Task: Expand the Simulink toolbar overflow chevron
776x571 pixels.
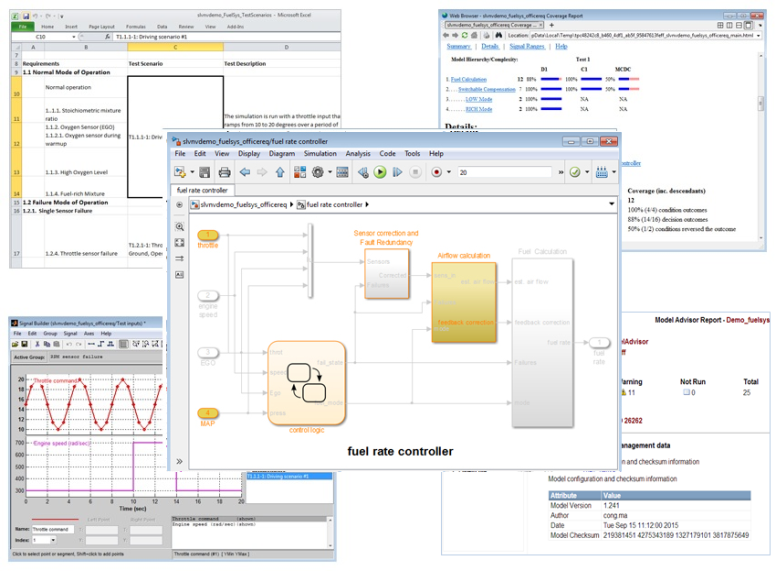Action: click(x=561, y=172)
